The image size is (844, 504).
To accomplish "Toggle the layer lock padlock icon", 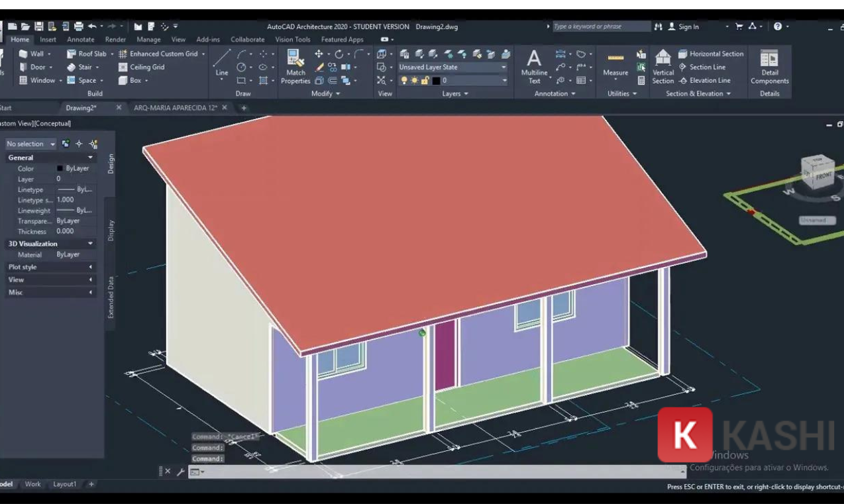I will click(x=425, y=79).
